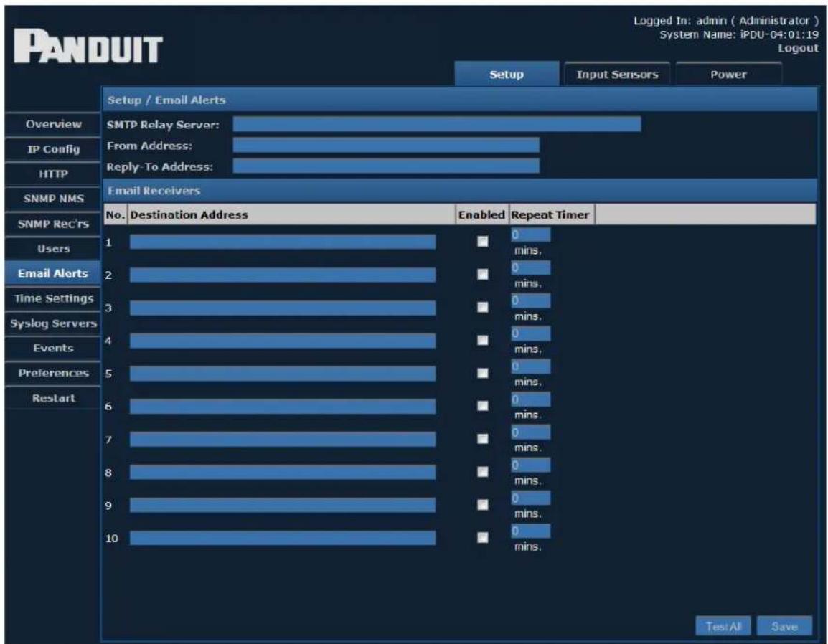This screenshot has width=828, height=644.
Task: Click the From Address input field
Action: click(x=386, y=145)
